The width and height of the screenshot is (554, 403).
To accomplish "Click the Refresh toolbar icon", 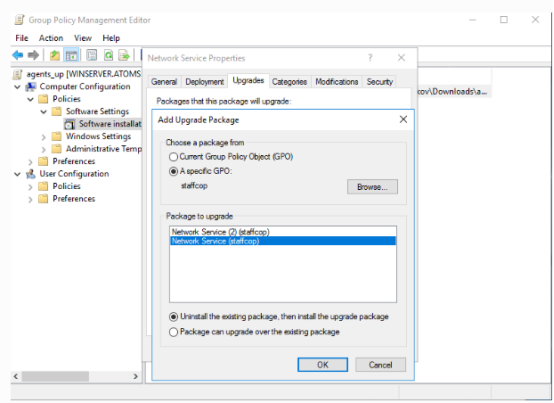I will tap(108, 55).
